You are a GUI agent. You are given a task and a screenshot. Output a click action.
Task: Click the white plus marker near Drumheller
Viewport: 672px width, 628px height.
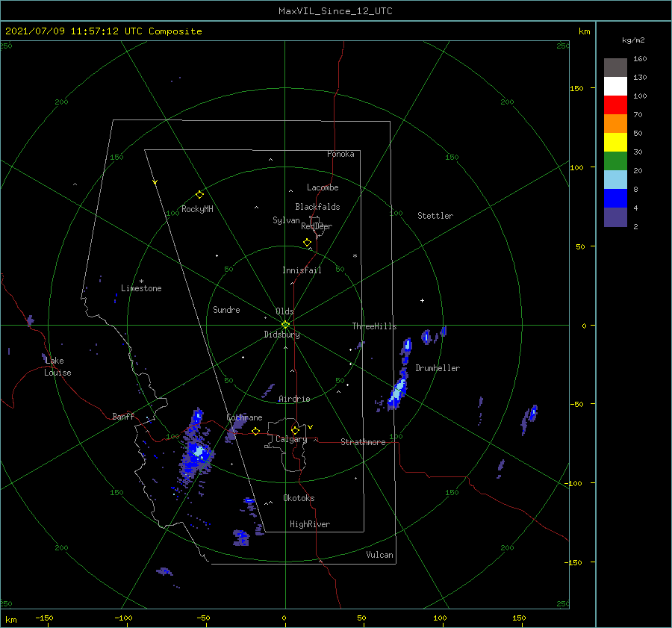[422, 300]
